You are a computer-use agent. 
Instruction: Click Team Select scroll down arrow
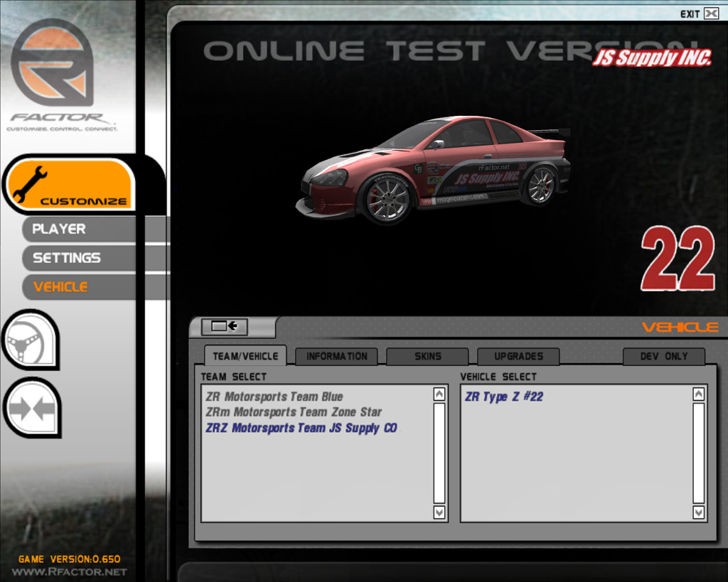click(439, 512)
